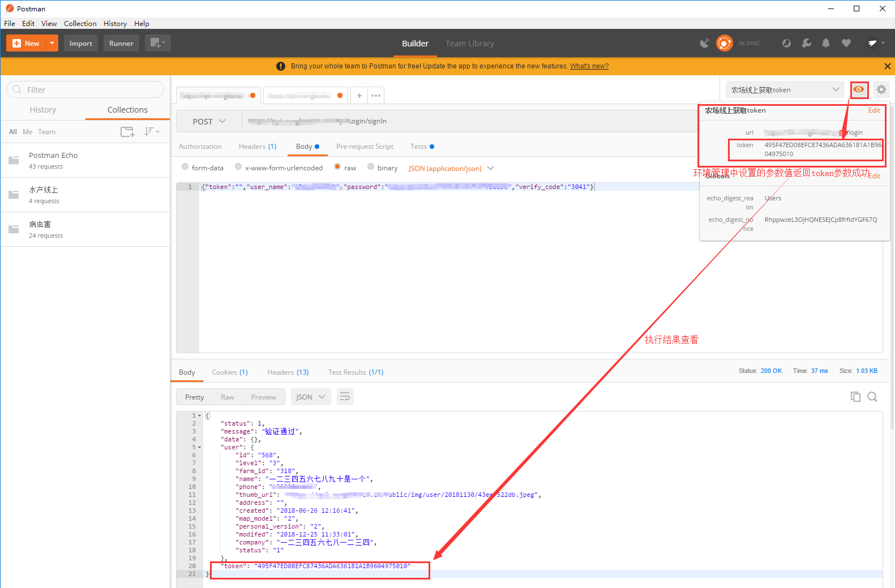
Task: Edit the 农场线上获取token environment
Action: tap(874, 110)
